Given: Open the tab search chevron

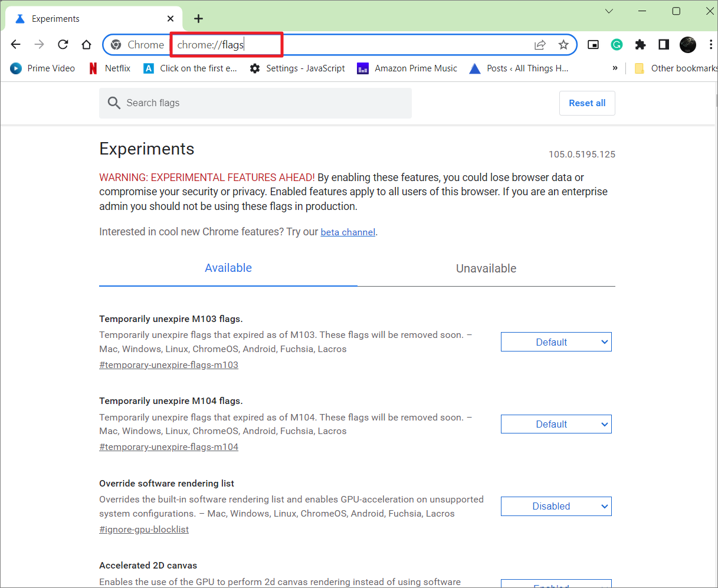Looking at the screenshot, I should pos(609,11).
